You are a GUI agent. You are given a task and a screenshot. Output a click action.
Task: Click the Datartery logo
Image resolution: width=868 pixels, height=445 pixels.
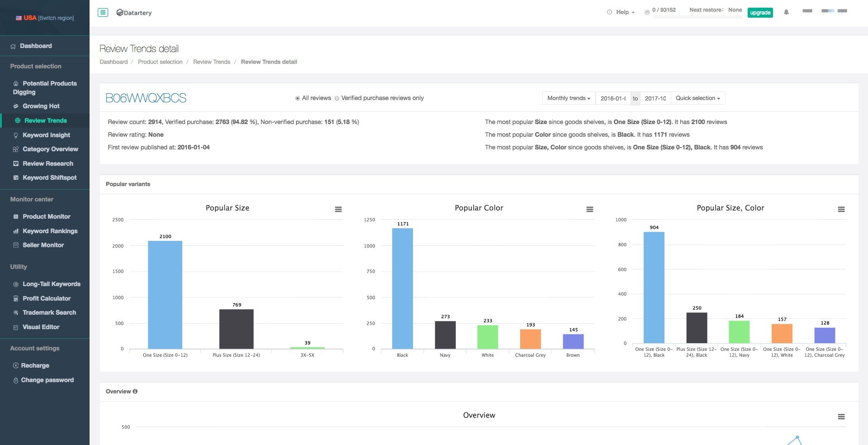134,13
